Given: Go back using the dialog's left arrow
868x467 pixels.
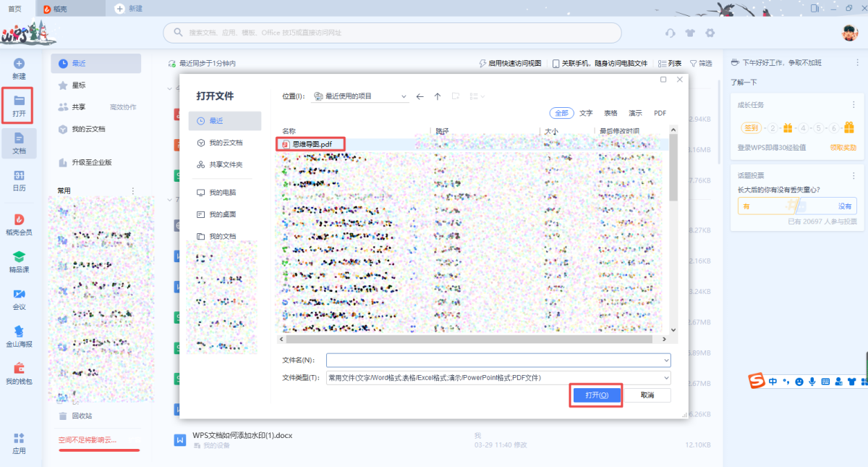Looking at the screenshot, I should pyautogui.click(x=420, y=96).
